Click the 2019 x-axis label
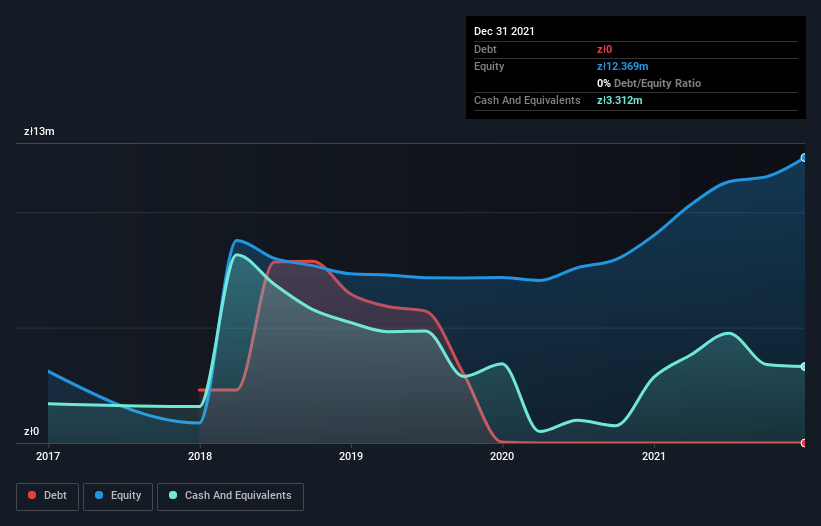 (x=351, y=456)
